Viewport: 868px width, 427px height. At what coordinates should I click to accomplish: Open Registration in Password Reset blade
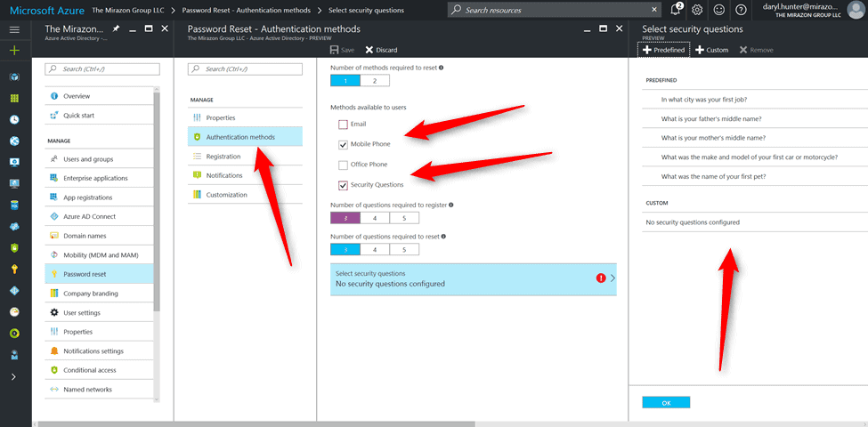coord(245,156)
